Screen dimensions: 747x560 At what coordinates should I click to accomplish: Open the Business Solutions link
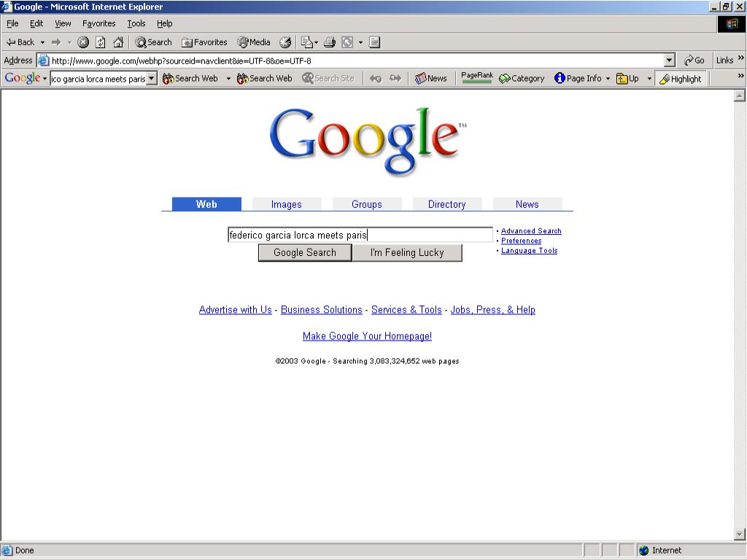pos(322,309)
